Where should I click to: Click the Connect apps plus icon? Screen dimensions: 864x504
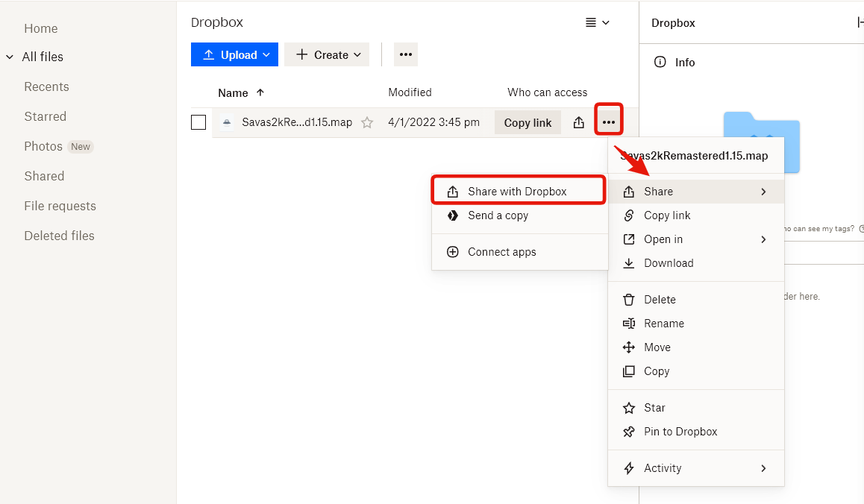(452, 252)
